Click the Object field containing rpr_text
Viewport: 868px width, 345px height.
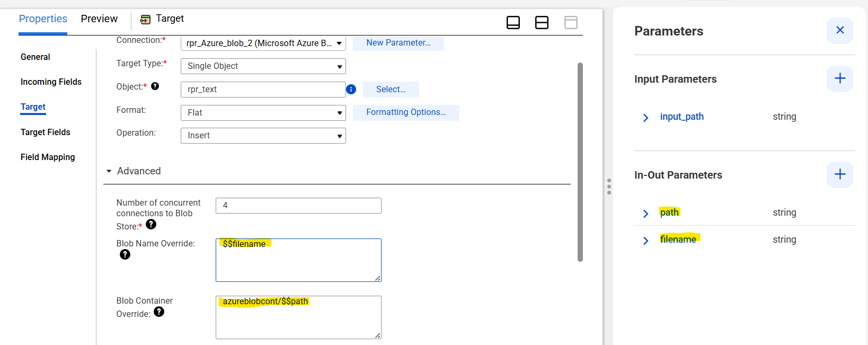tap(263, 90)
